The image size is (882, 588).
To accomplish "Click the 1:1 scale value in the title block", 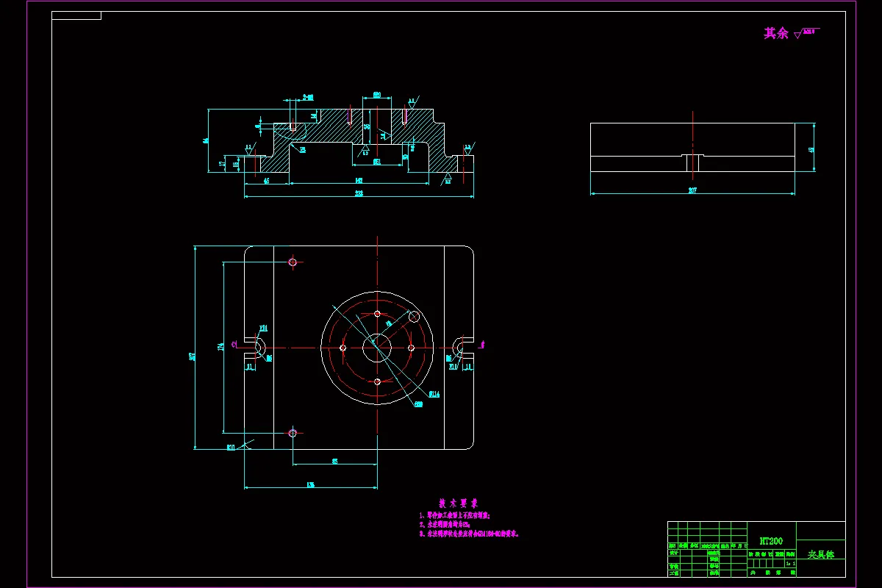I will (790, 564).
